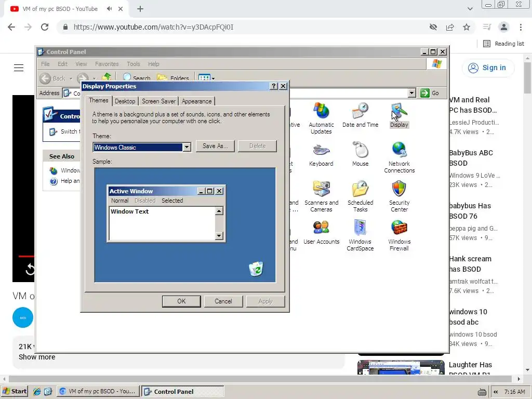Open the Security Center icon

click(x=400, y=196)
